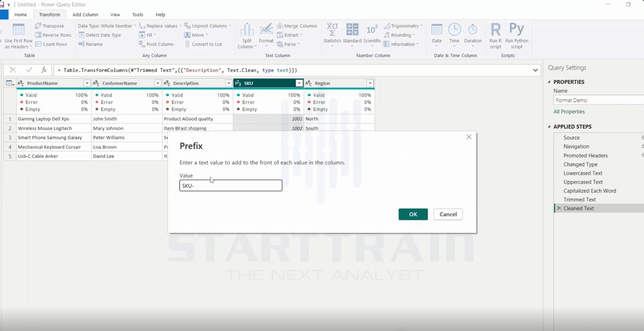
Task: Click Use First Row as Headers
Action: click(18, 36)
